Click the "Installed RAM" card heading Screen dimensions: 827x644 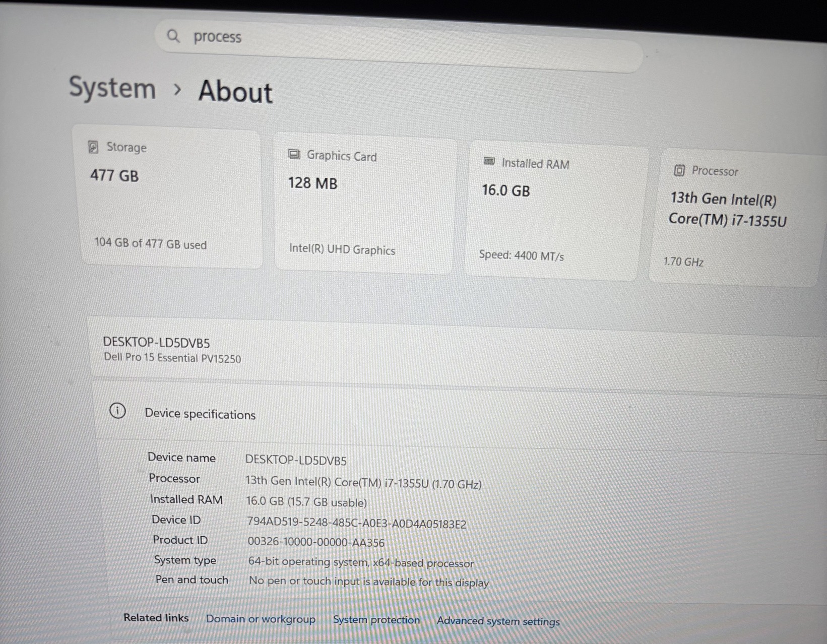click(536, 163)
